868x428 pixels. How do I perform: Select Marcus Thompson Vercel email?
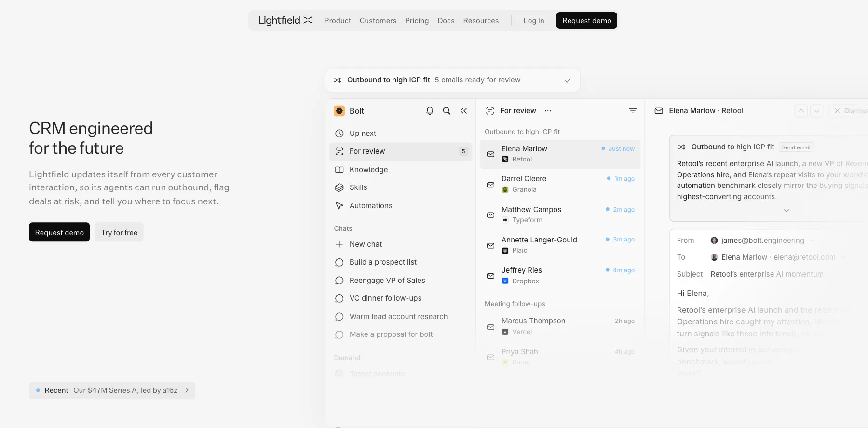click(x=560, y=326)
